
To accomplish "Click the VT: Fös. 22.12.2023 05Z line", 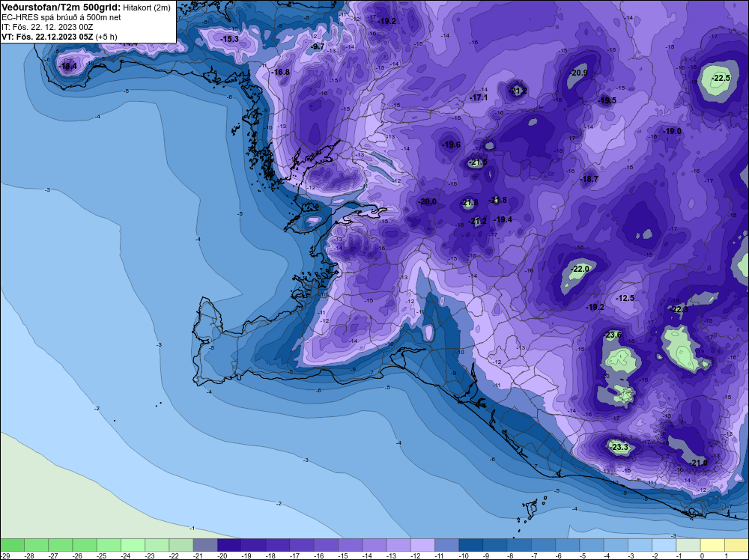I will [59, 37].
